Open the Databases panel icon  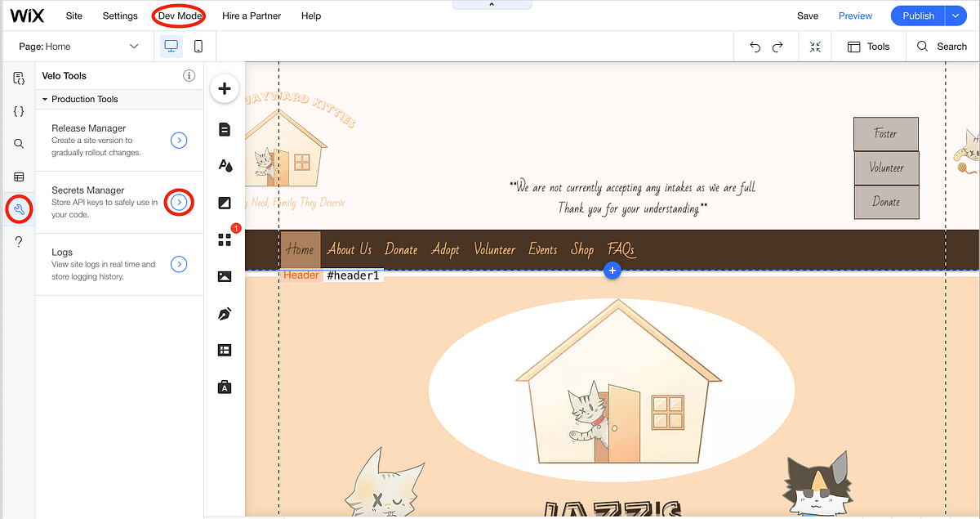point(19,177)
